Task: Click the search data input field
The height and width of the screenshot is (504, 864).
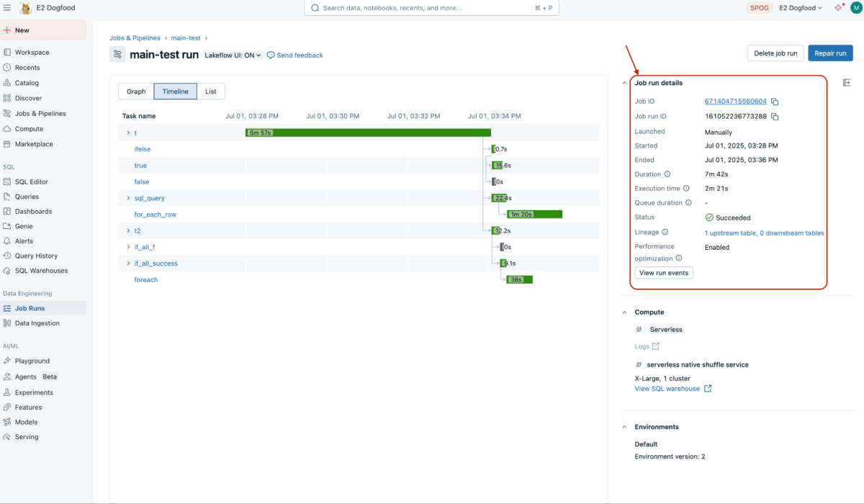Action: tap(431, 8)
